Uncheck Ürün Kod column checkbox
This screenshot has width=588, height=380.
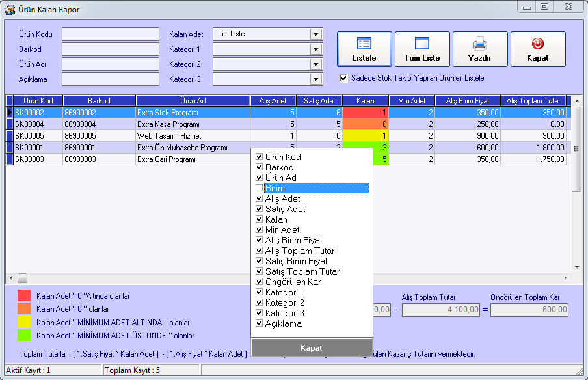(259, 156)
